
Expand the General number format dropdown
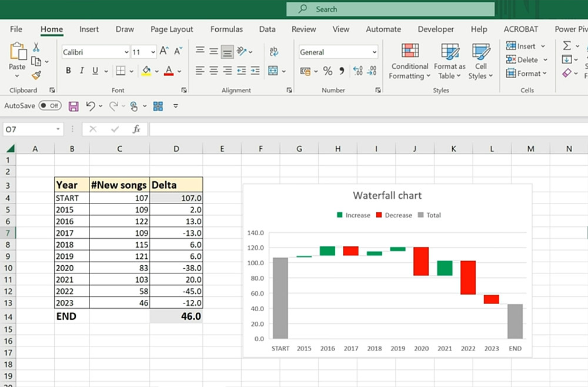(x=374, y=52)
